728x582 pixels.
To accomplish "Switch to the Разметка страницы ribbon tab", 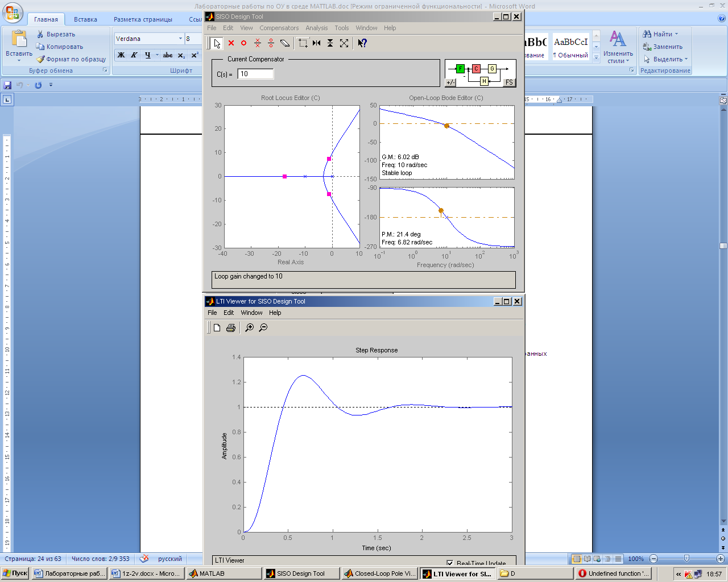I will click(143, 19).
